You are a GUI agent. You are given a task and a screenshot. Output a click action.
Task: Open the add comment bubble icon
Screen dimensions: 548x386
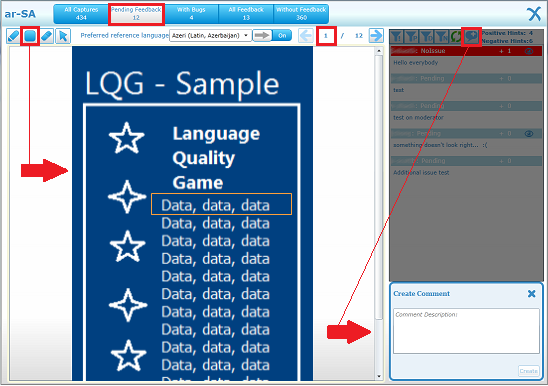pyautogui.click(x=471, y=36)
